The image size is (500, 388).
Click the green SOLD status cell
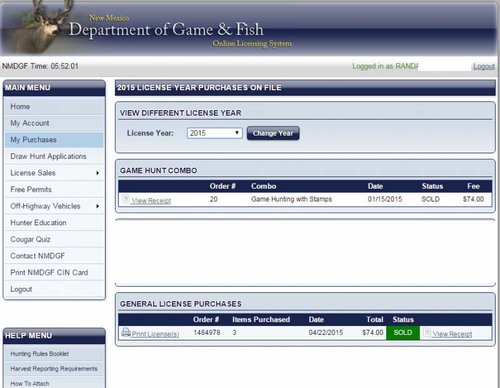point(403,333)
